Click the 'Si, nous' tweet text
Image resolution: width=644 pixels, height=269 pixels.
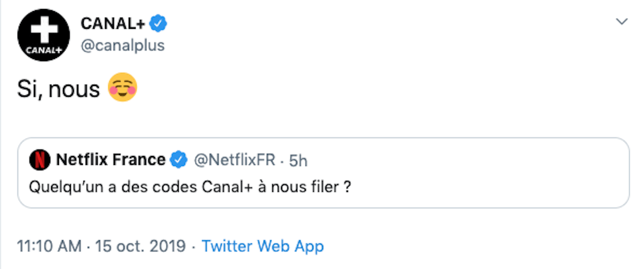pos(58,89)
